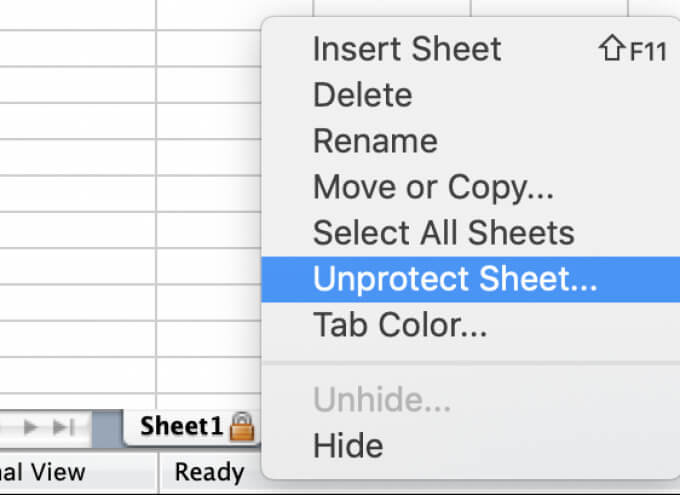The image size is (680, 495).
Task: Click the grayed-out Unhide entry
Action: coord(382,400)
